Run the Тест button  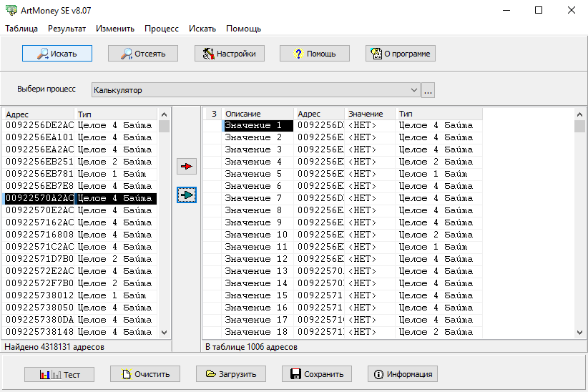[59, 374]
